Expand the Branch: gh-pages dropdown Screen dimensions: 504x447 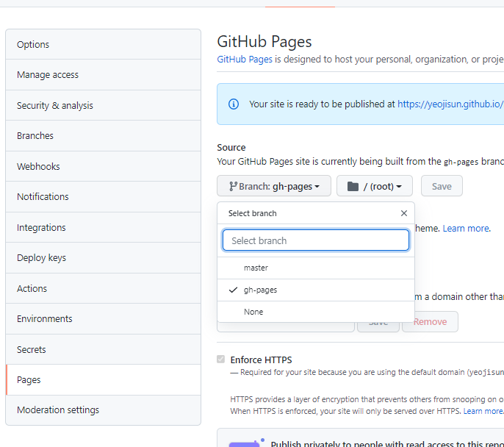[274, 186]
